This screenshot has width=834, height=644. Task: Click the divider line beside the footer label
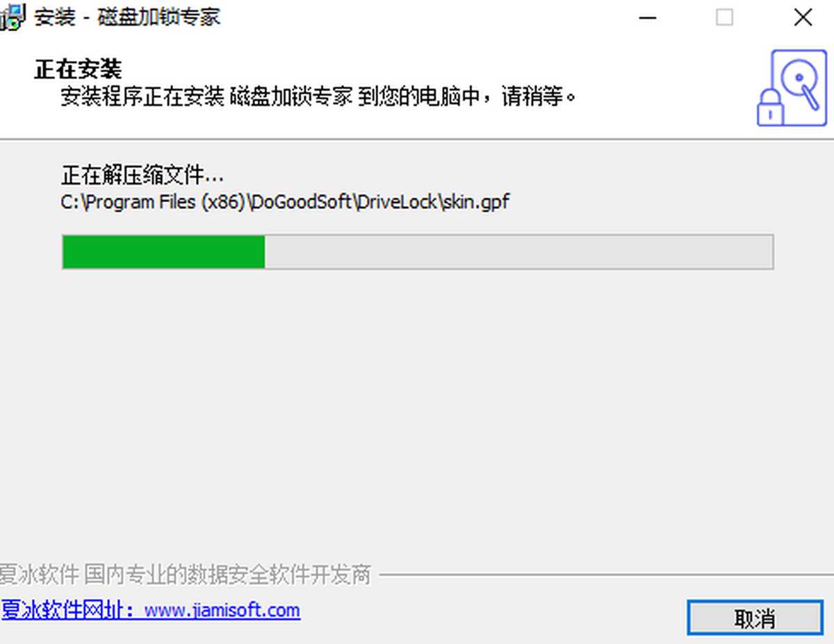pos(606,575)
